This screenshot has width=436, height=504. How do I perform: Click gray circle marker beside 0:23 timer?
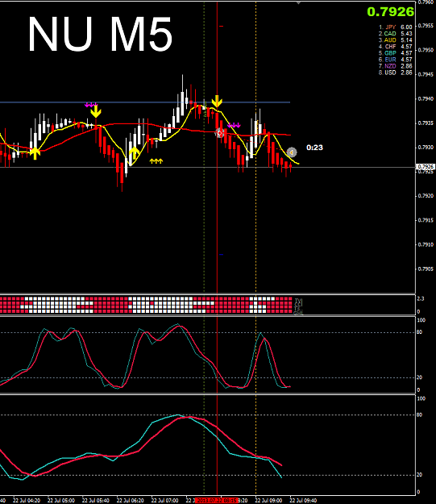pos(292,152)
